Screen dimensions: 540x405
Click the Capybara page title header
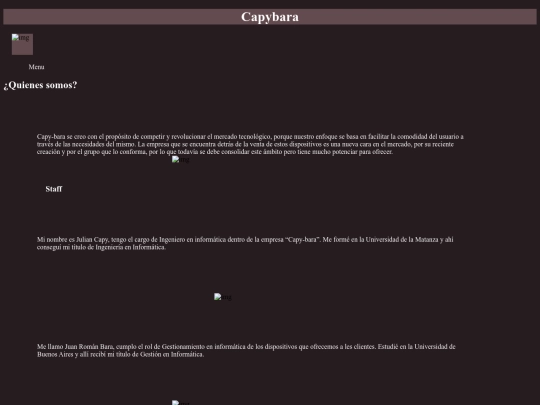pyautogui.click(x=270, y=17)
